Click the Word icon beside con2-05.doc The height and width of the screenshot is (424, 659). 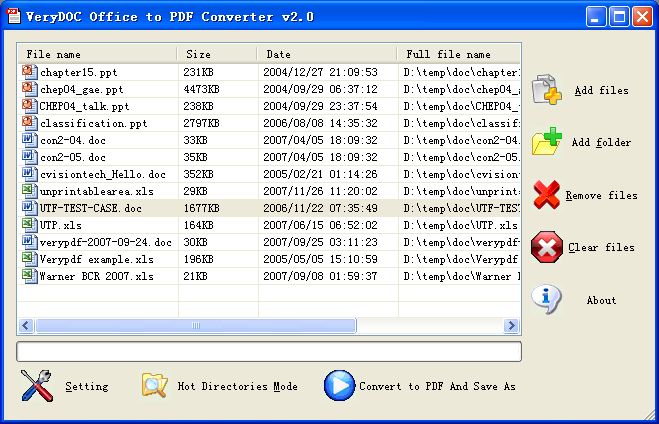tap(29, 157)
